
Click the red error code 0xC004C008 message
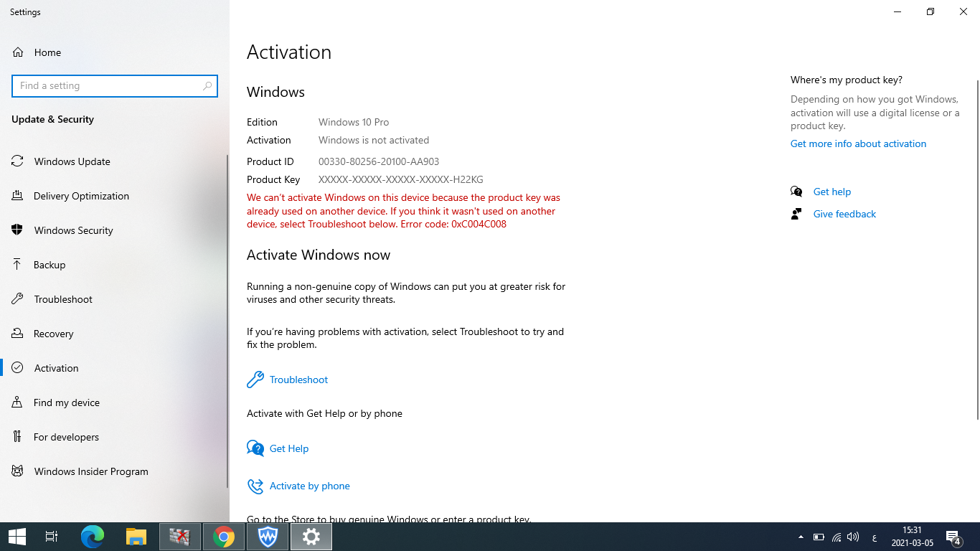(404, 211)
